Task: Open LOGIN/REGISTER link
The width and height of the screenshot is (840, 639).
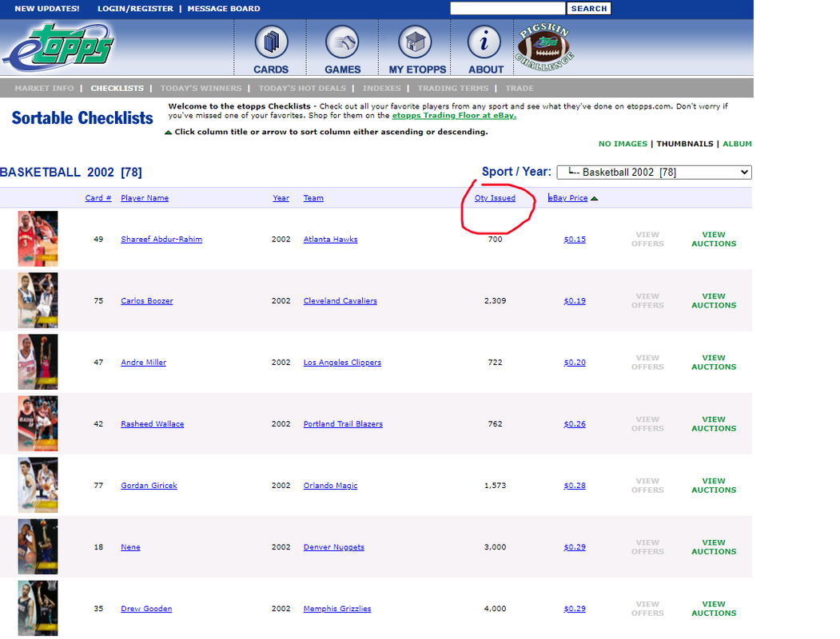Action: 136,9
